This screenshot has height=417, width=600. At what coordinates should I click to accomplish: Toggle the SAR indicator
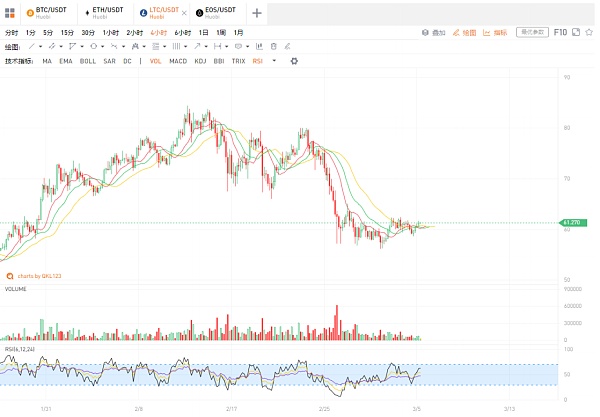coord(109,61)
